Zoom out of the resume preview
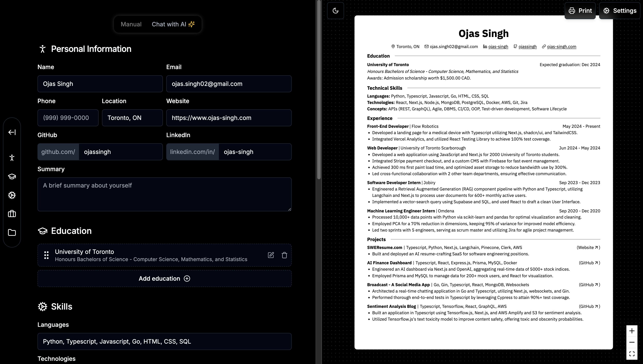 pos(632,342)
